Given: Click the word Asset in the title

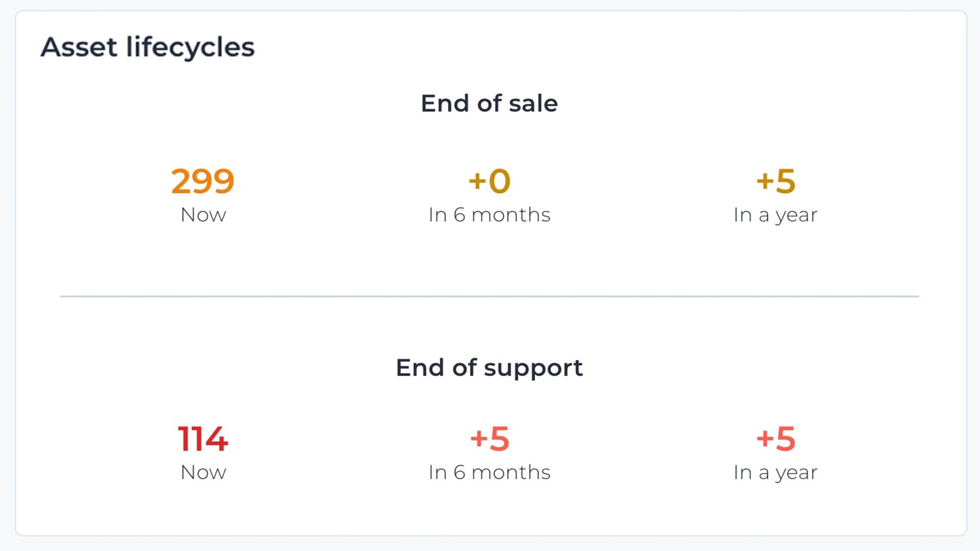Looking at the screenshot, I should tap(79, 47).
